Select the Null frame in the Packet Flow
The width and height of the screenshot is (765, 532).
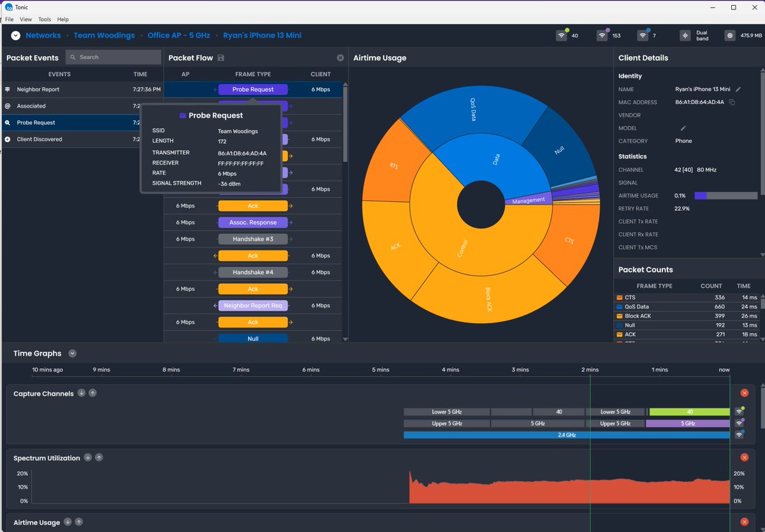tap(253, 338)
